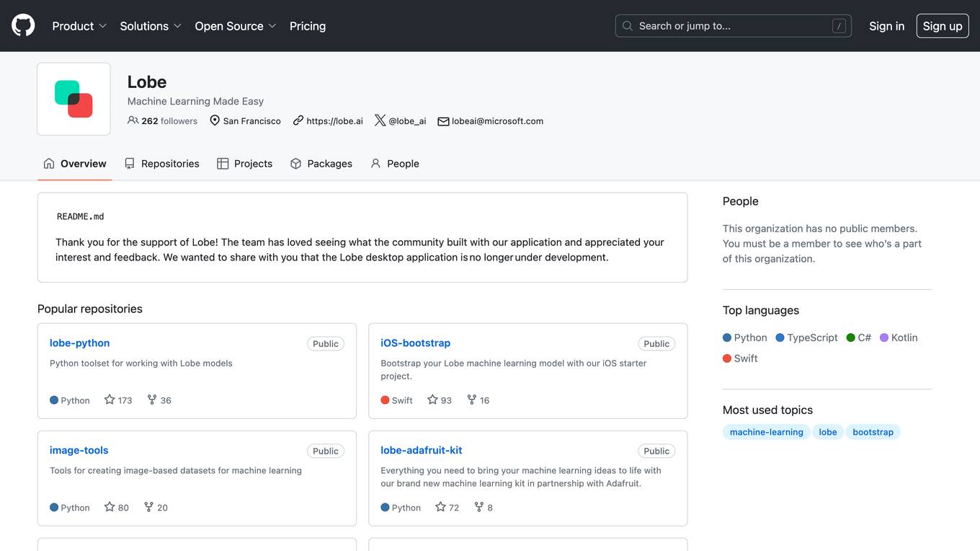The image size is (980, 551).
Task: Click the star icon on lobe-python card
Action: point(110,400)
